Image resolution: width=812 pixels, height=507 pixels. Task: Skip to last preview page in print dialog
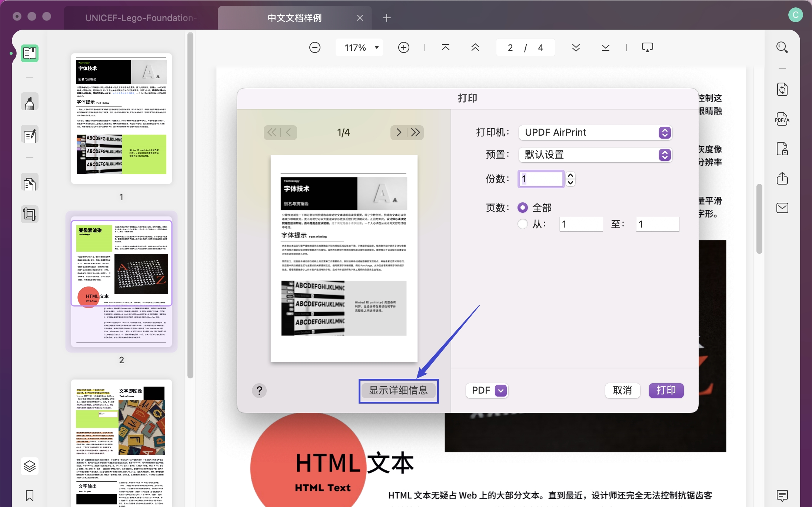point(416,133)
